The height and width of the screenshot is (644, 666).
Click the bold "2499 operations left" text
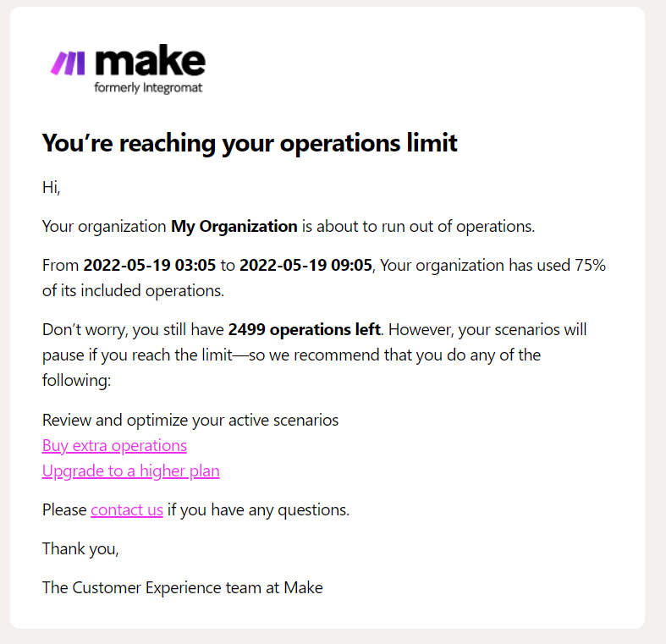coord(305,328)
